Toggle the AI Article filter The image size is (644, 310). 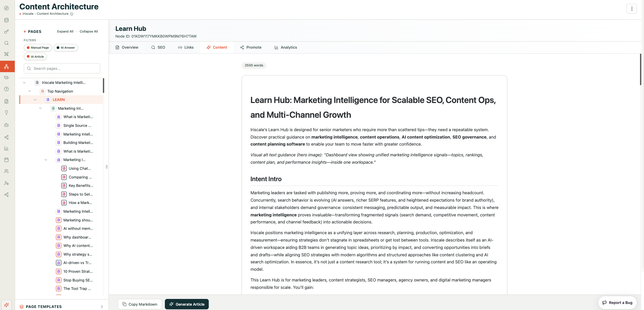pos(35,57)
